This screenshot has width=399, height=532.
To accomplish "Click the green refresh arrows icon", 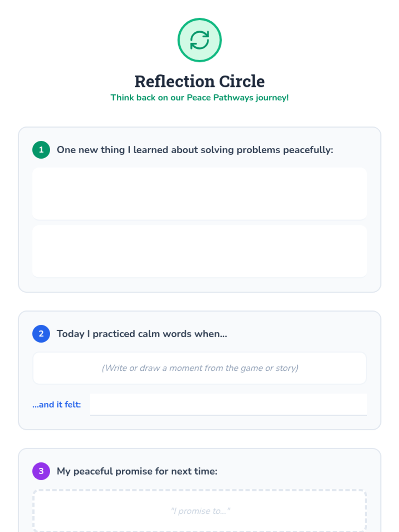I will pos(199,40).
